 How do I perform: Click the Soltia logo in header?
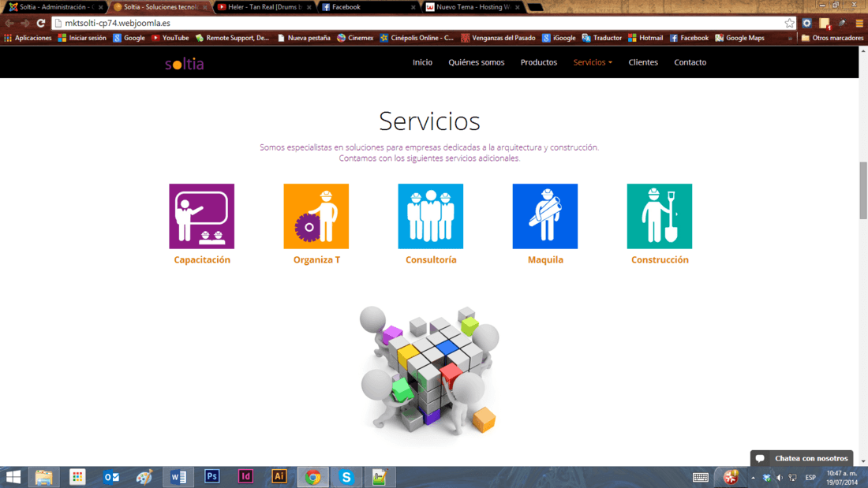pyautogui.click(x=185, y=64)
